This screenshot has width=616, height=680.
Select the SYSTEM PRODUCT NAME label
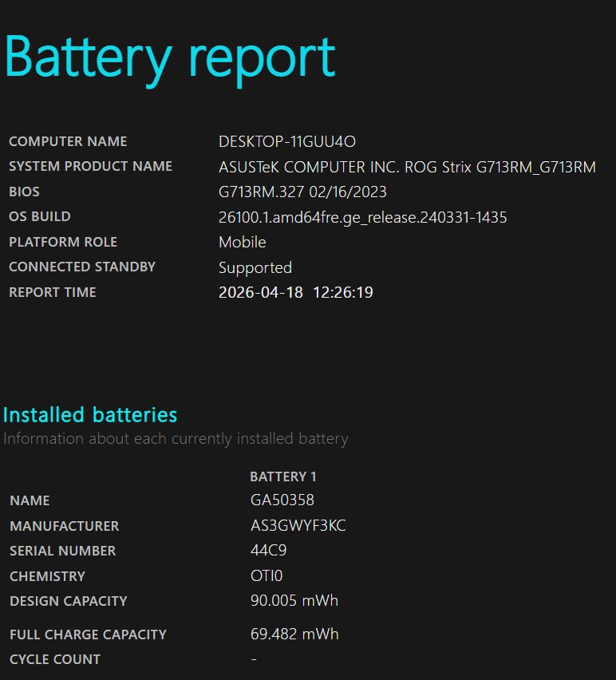pos(90,167)
